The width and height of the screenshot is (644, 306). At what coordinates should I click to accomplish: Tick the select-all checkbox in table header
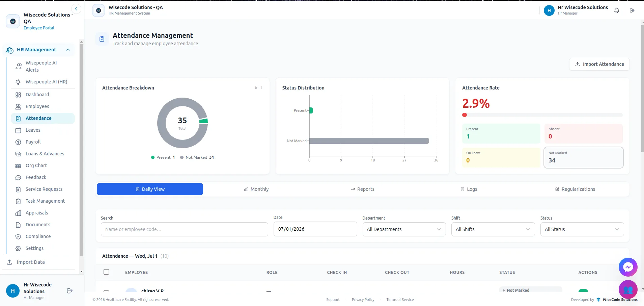[106, 272]
